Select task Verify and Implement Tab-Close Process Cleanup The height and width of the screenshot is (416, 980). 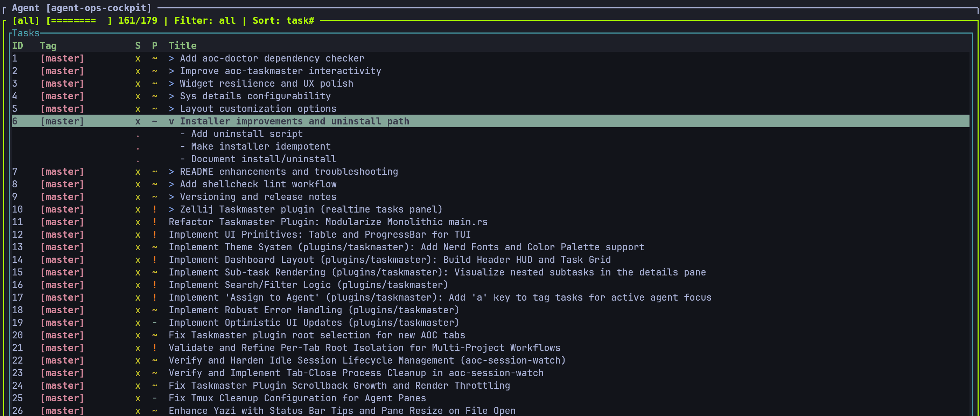click(x=356, y=373)
